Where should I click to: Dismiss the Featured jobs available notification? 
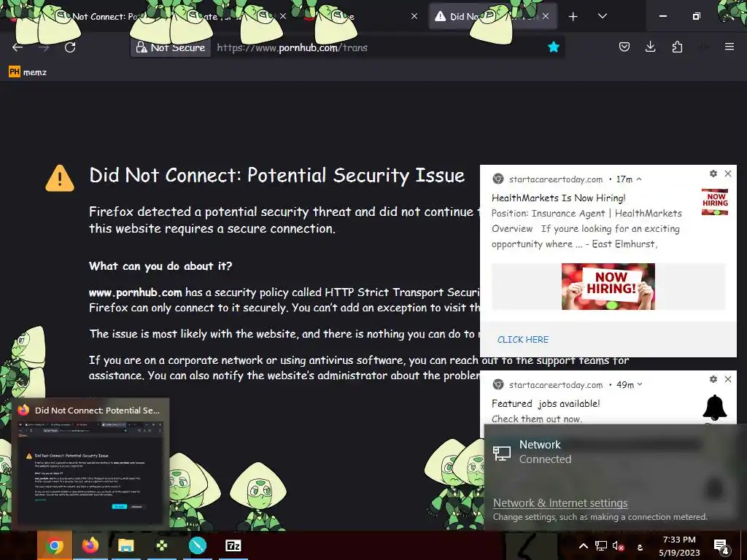pos(727,379)
